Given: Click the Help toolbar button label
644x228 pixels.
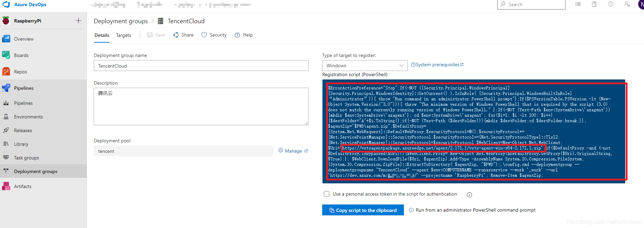Looking at the screenshot, I should pyautogui.click(x=248, y=35).
